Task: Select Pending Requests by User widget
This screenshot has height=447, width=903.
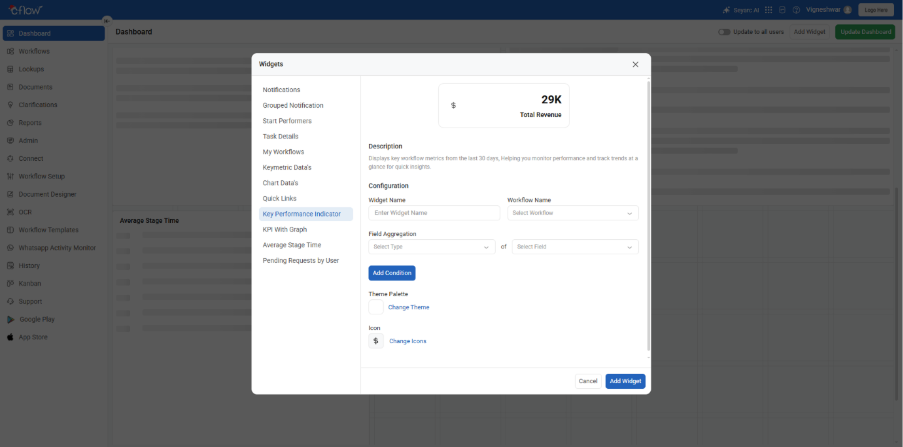Action: tap(300, 260)
